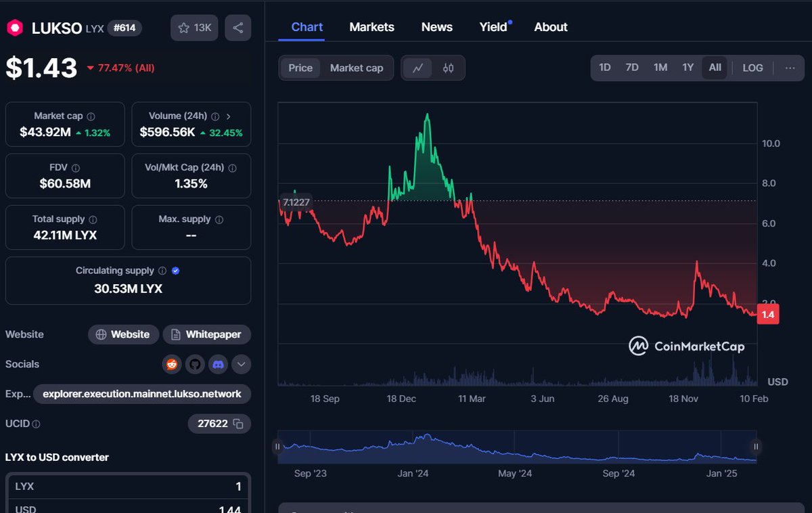Click the 42.11M LYX total supply value
The height and width of the screenshot is (513, 812).
point(65,236)
